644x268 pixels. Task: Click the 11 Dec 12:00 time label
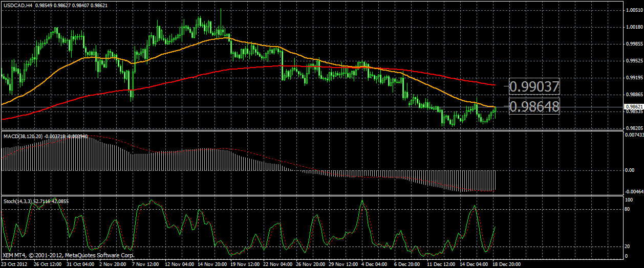click(x=442, y=264)
